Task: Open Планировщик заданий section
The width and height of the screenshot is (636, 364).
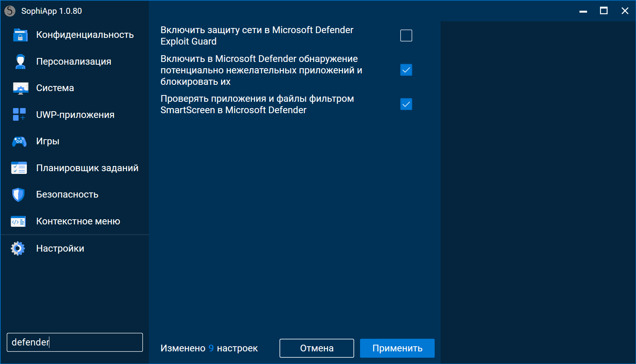Action: click(87, 168)
